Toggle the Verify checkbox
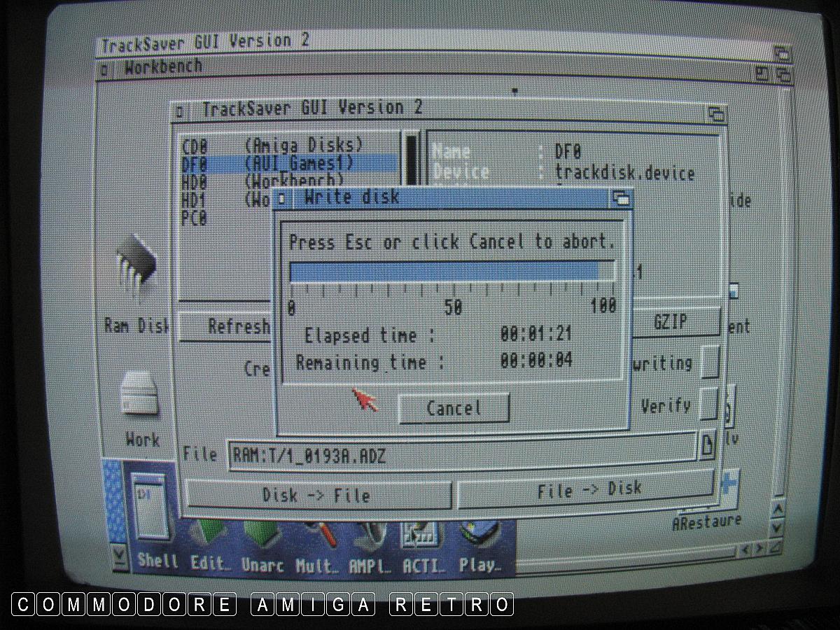This screenshot has width=840, height=630. pos(709,405)
